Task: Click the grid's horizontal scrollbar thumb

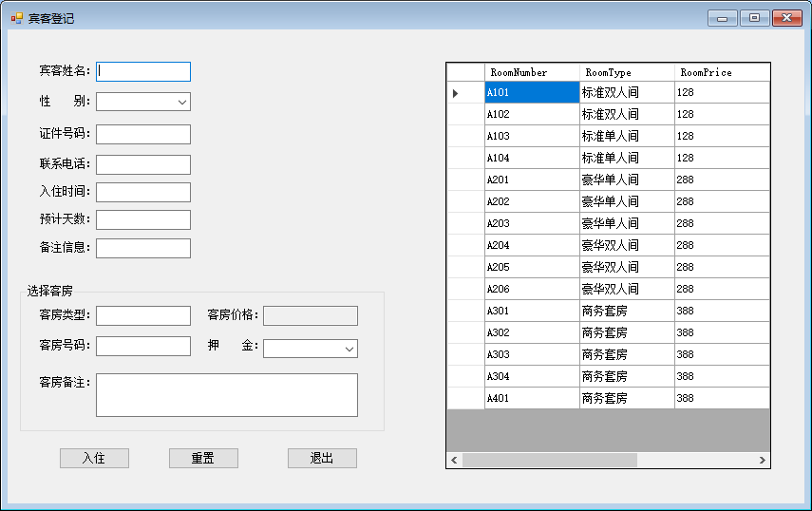Action: click(x=550, y=460)
